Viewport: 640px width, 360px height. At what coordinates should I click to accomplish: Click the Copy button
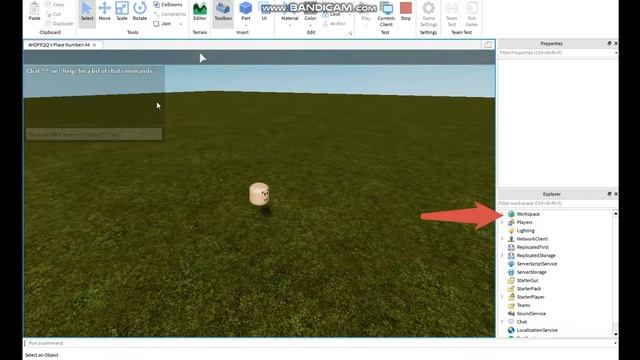tap(55, 4)
